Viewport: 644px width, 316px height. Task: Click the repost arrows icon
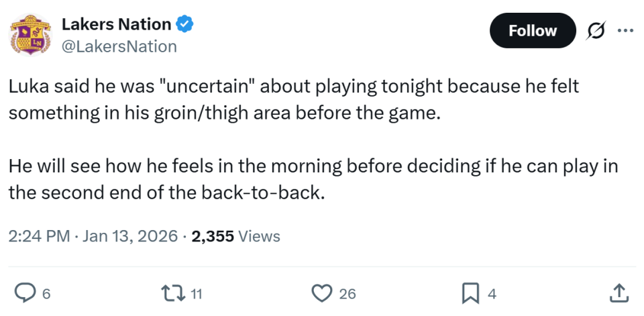[x=173, y=293]
